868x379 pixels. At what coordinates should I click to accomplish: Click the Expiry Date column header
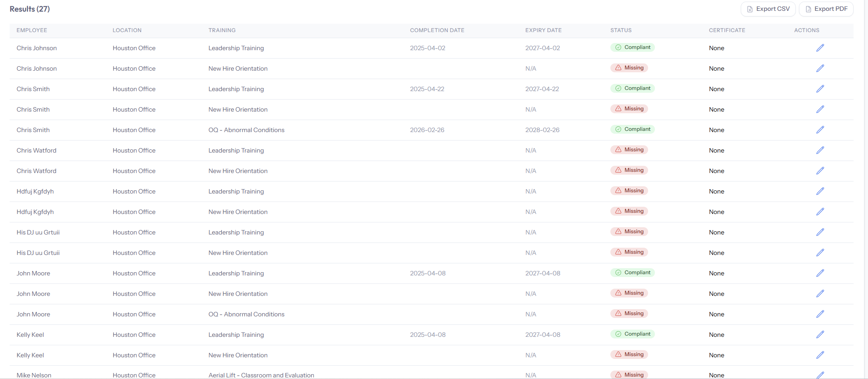(543, 30)
